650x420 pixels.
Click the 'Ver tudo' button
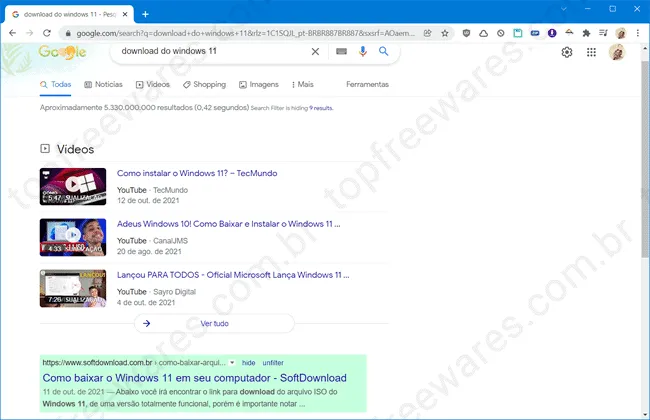214,323
